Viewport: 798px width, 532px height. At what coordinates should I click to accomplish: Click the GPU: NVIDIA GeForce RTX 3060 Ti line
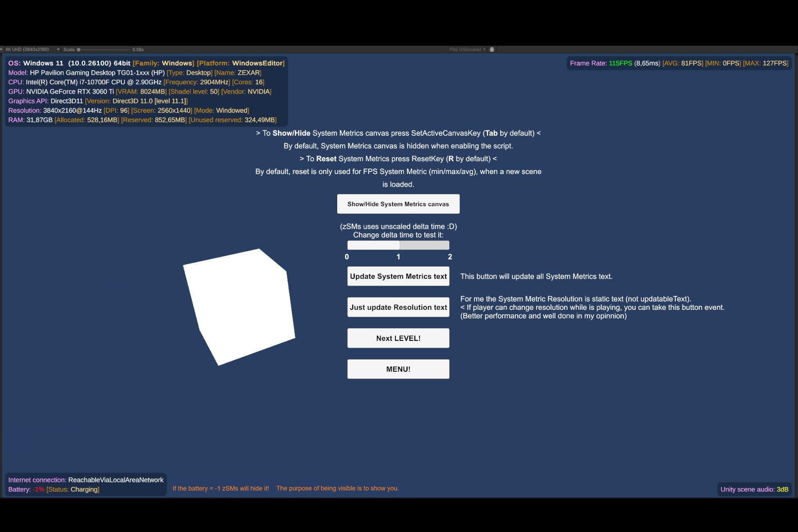(x=140, y=92)
